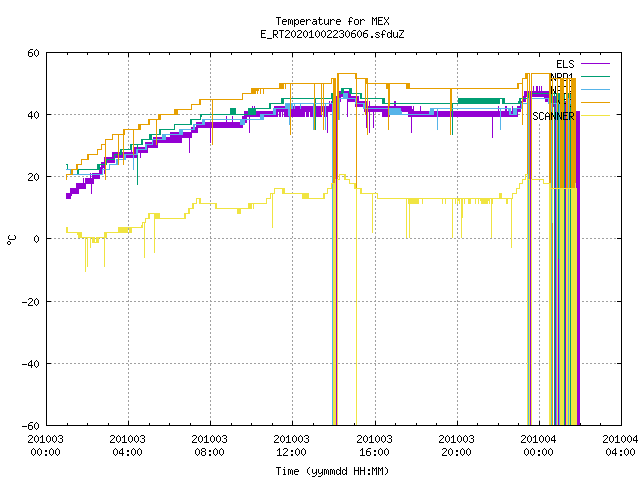Click the x-axis tick '201004 00:00'

538,446
